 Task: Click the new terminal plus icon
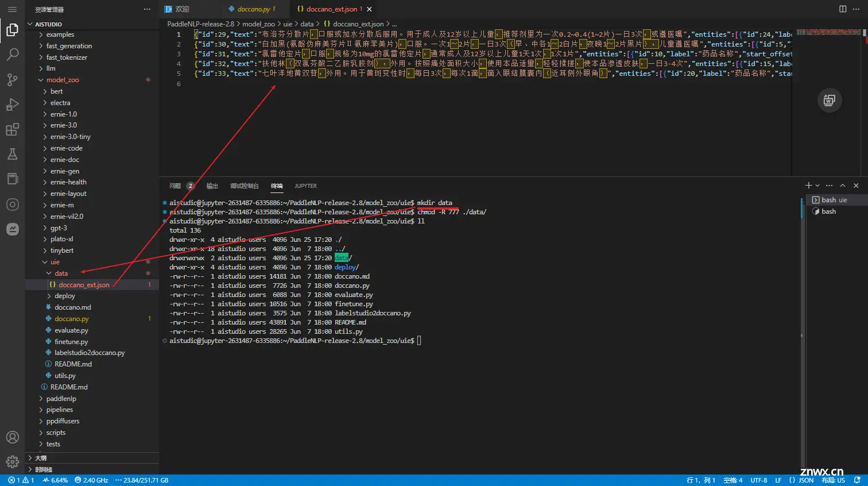(808, 186)
